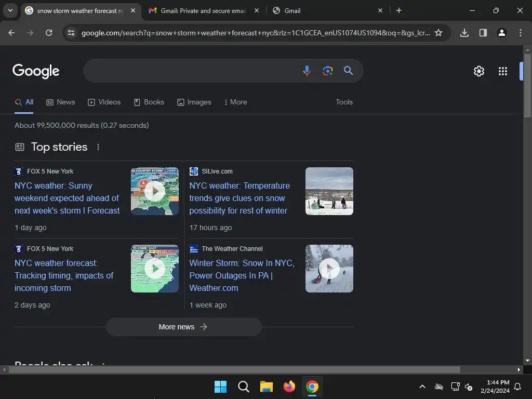532x399 pixels.
Task: Go back to the previous page
Action: pos(11,33)
